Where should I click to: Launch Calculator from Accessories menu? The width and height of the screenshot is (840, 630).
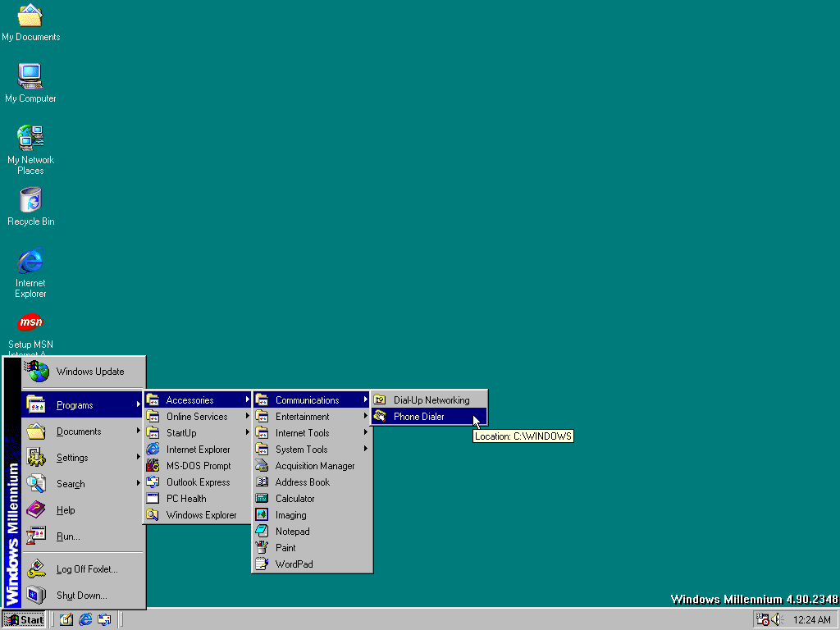294,499
